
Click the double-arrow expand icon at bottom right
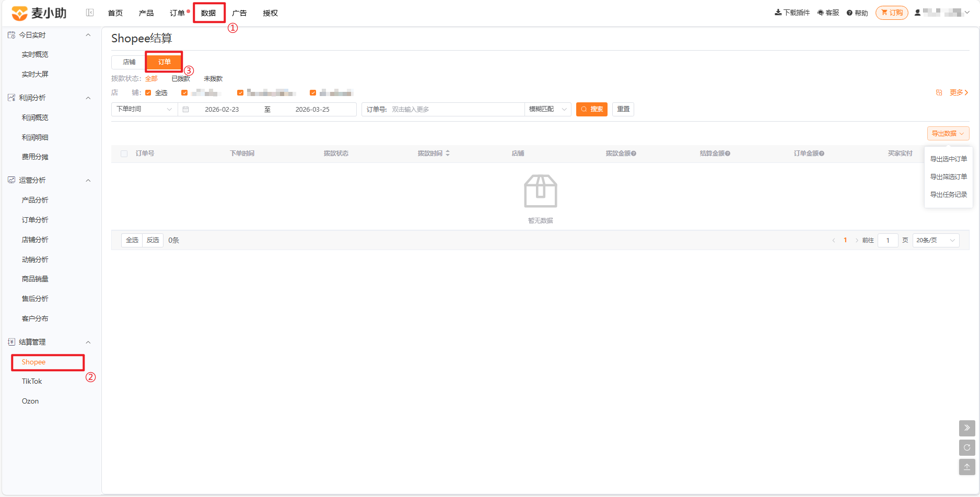click(967, 428)
